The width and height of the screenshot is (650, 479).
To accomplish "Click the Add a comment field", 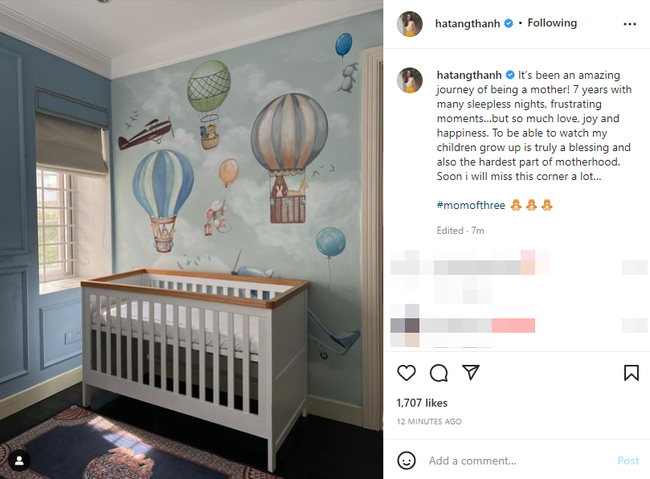I will (x=518, y=461).
